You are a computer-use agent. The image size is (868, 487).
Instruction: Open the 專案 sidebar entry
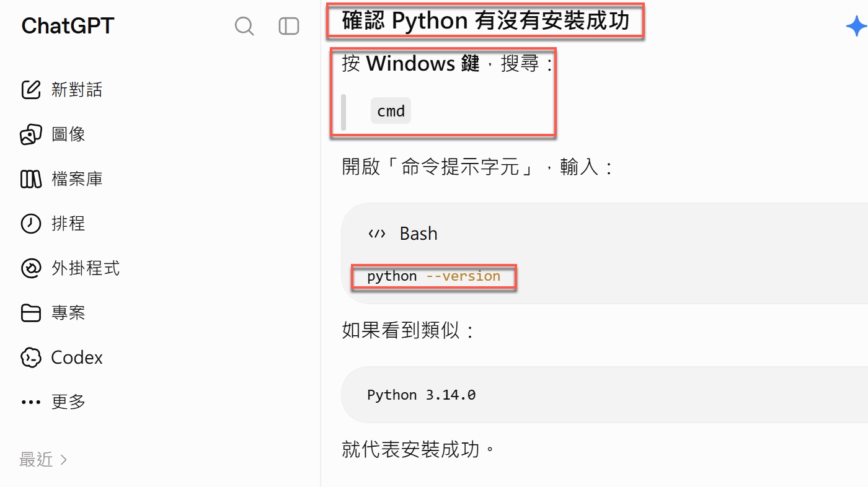click(68, 313)
